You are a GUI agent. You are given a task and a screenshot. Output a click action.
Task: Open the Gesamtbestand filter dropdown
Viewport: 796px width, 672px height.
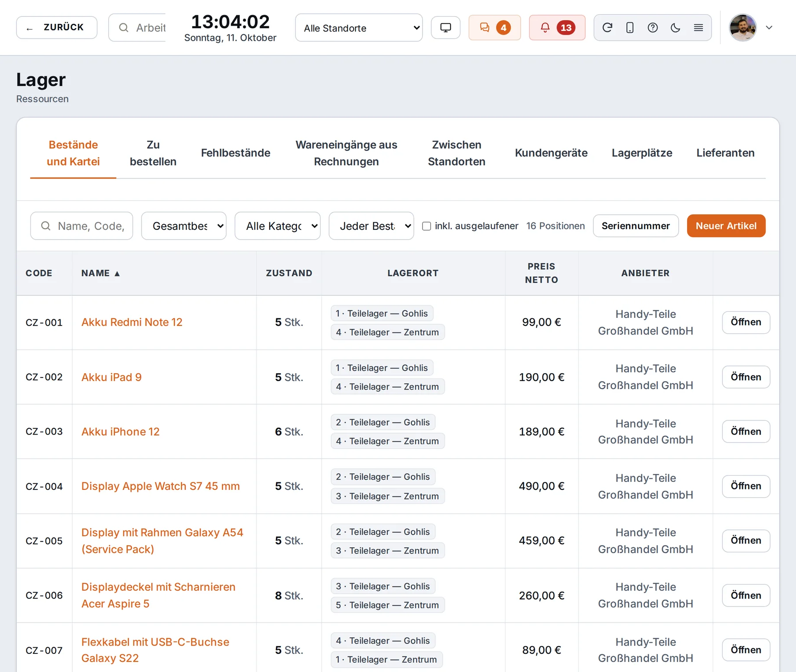point(184,226)
